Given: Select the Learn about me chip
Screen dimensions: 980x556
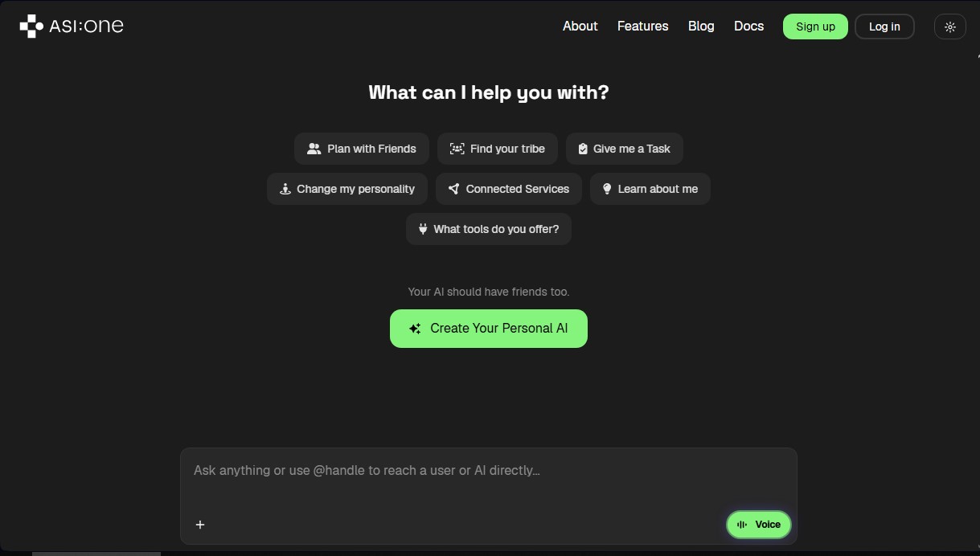Looking at the screenshot, I should pos(650,189).
